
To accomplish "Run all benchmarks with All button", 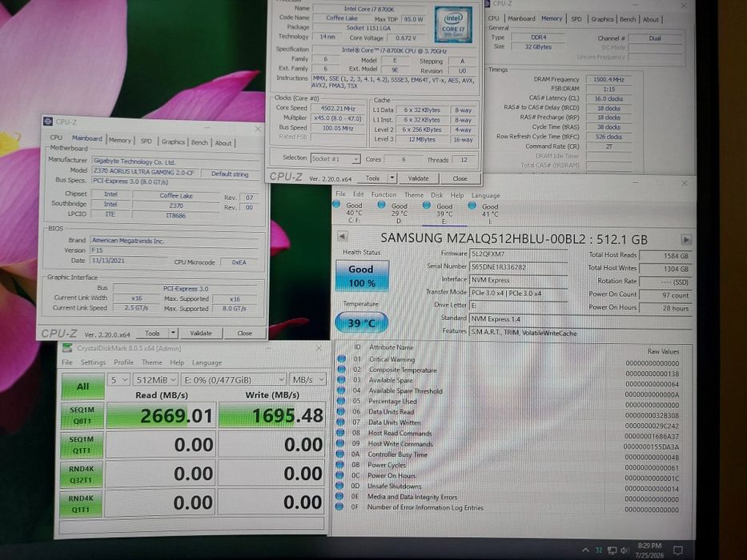I will pyautogui.click(x=83, y=386).
